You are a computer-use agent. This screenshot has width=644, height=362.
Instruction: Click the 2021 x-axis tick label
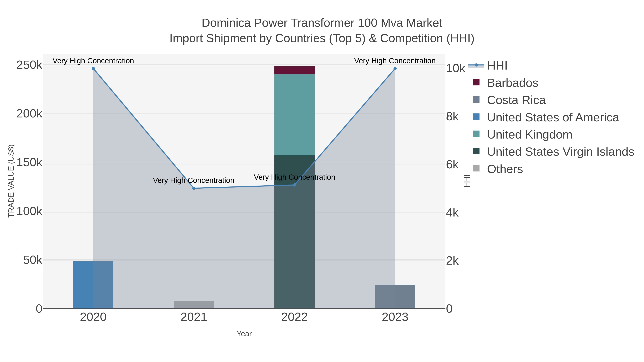[194, 317]
